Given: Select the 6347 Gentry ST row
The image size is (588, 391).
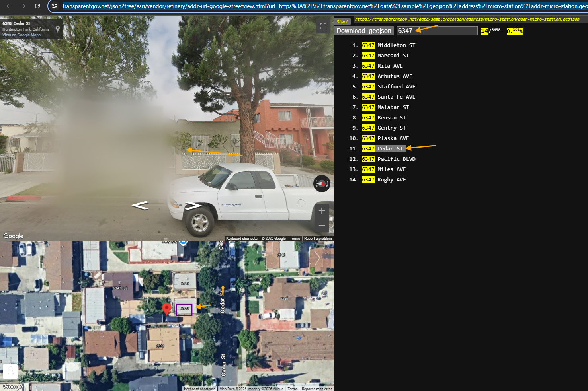Looking at the screenshot, I should point(384,128).
